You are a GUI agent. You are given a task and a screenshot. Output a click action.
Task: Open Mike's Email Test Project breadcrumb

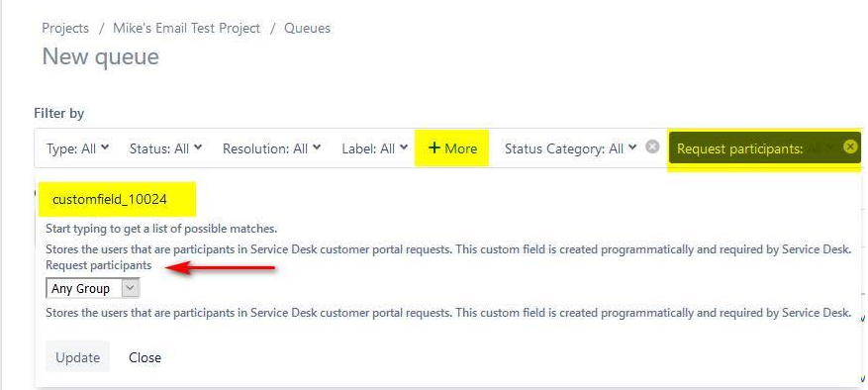[186, 29]
